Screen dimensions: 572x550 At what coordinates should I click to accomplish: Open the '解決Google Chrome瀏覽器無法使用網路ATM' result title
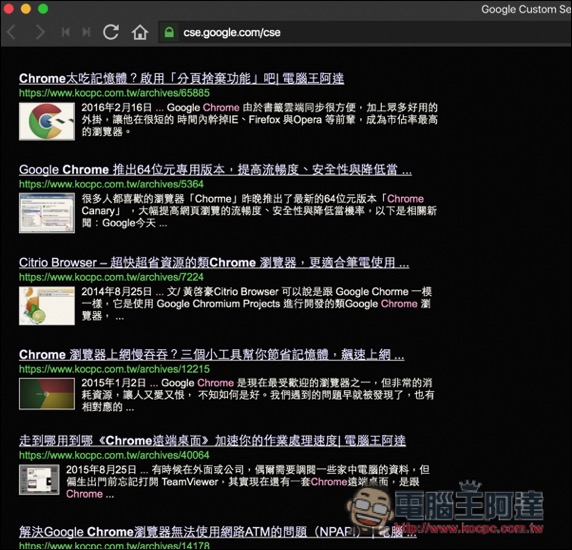(217, 532)
